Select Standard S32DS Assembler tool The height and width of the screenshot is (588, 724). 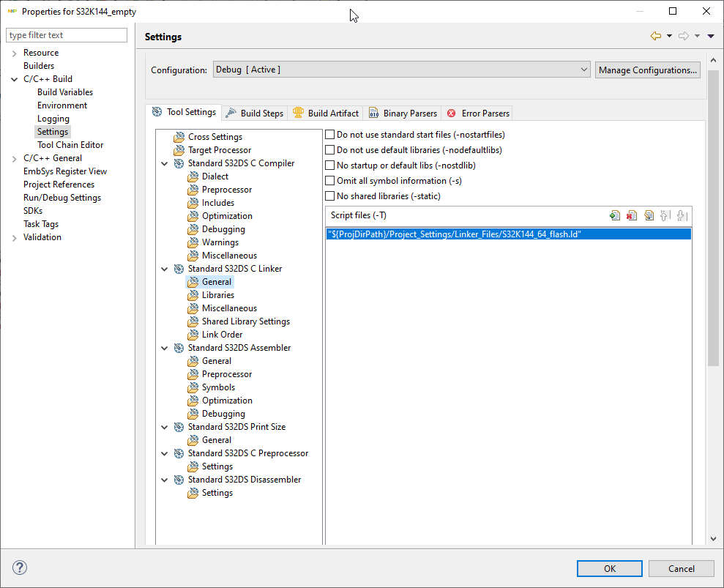tap(239, 348)
